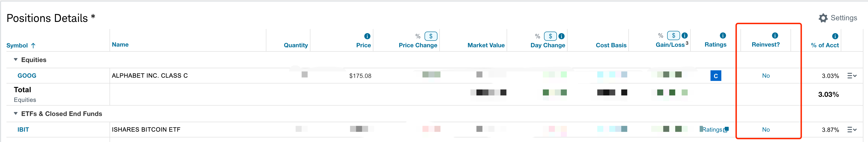Click the Ratings column info icon

pos(723,35)
